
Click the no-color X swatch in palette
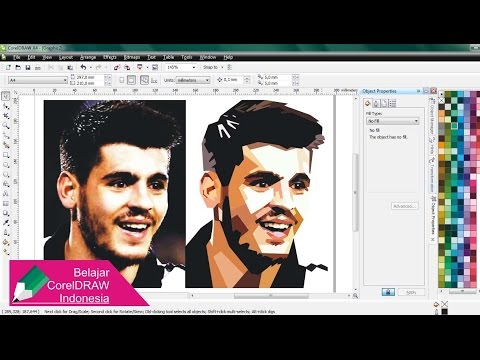(x=442, y=100)
